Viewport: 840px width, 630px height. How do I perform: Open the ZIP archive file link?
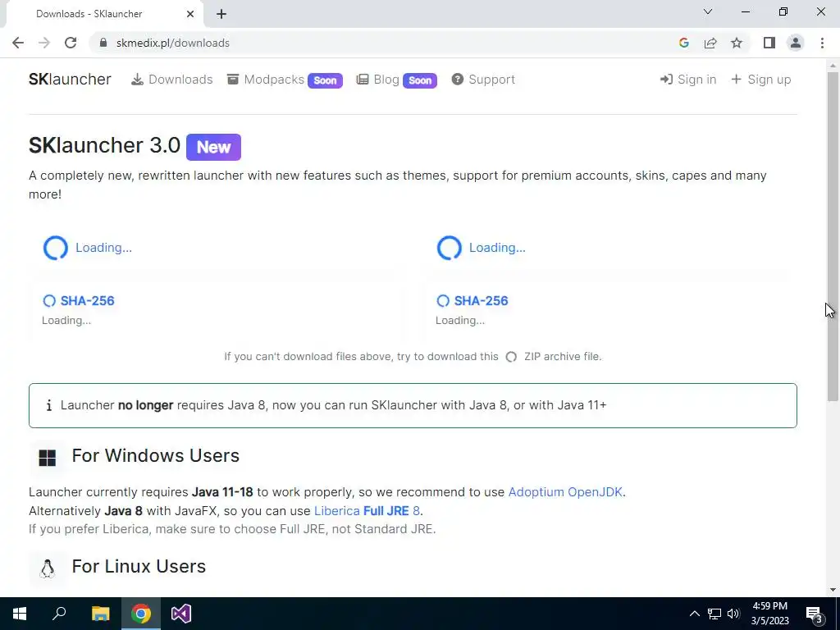(563, 356)
